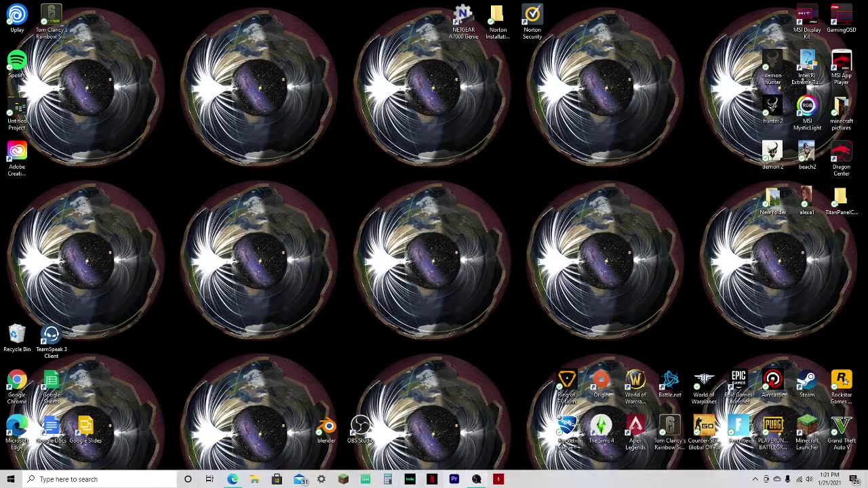Open Settings gear on taskbar
The image size is (868, 488).
[x=321, y=479]
